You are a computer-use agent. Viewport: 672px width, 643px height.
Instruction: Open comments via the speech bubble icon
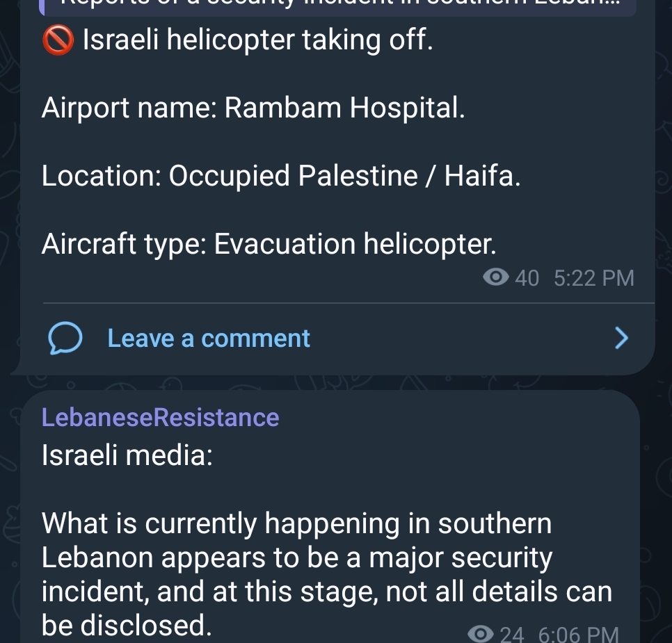point(65,338)
